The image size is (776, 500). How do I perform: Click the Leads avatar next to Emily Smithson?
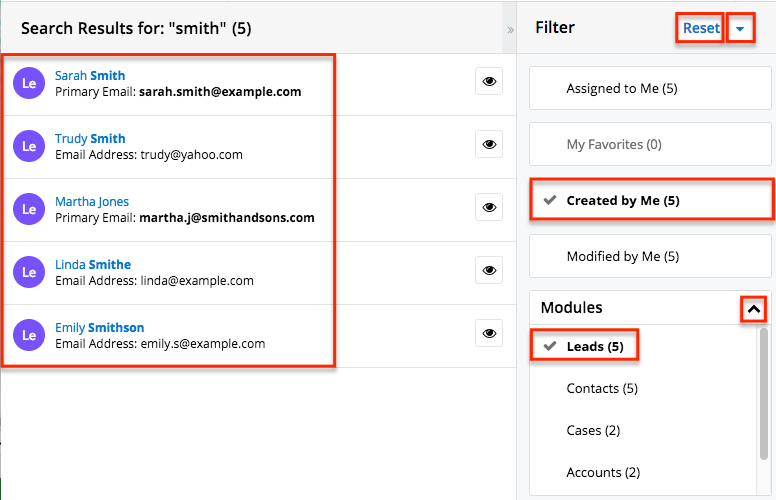point(29,335)
